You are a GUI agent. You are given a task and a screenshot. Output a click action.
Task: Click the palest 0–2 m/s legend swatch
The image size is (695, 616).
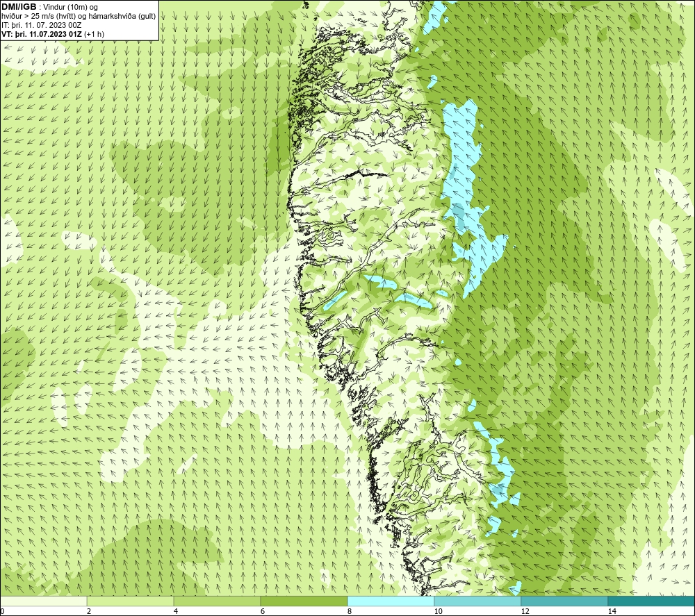click(43, 601)
